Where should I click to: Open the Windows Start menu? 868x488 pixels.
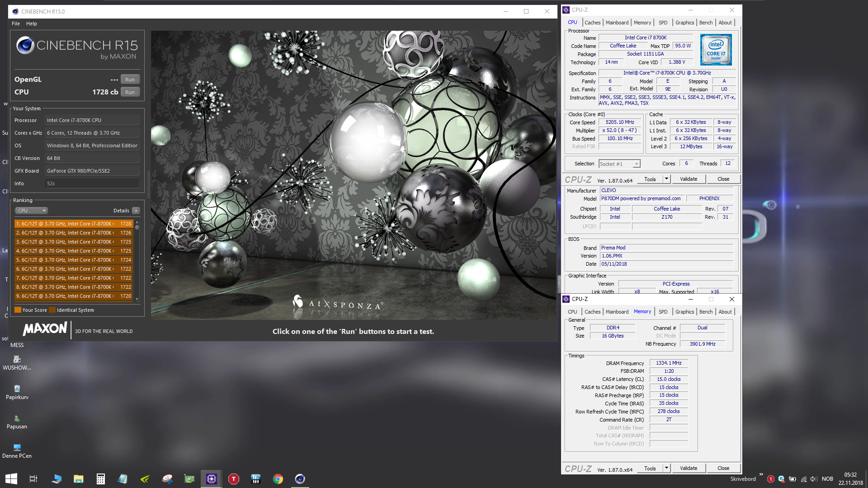[x=11, y=479]
